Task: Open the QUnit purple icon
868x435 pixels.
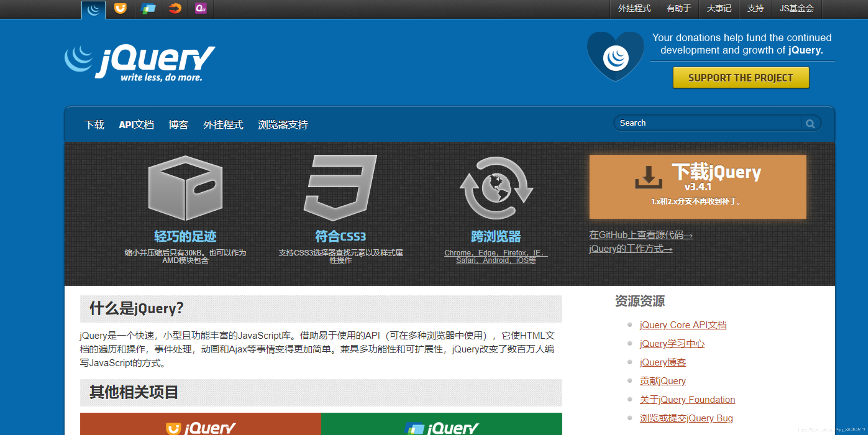Action: pyautogui.click(x=201, y=8)
